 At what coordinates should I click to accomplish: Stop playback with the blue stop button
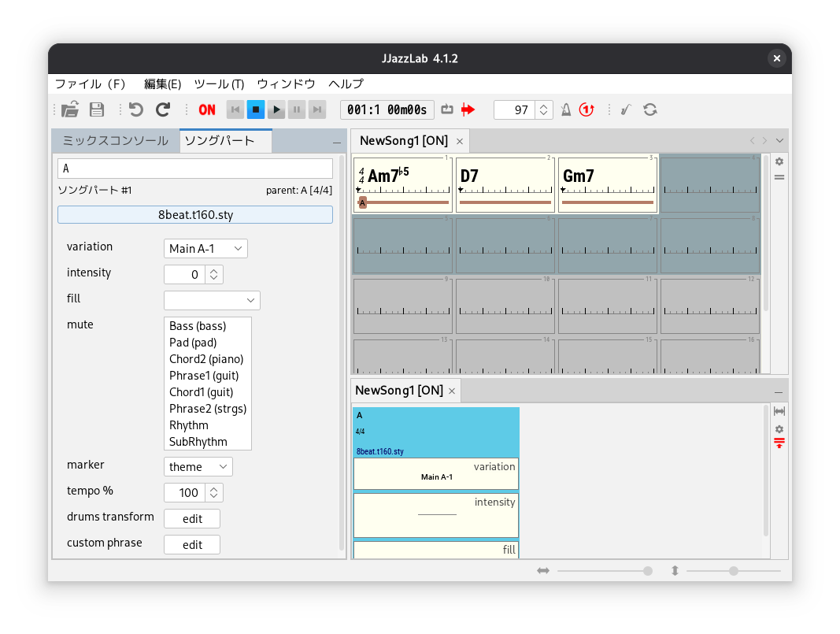256,109
